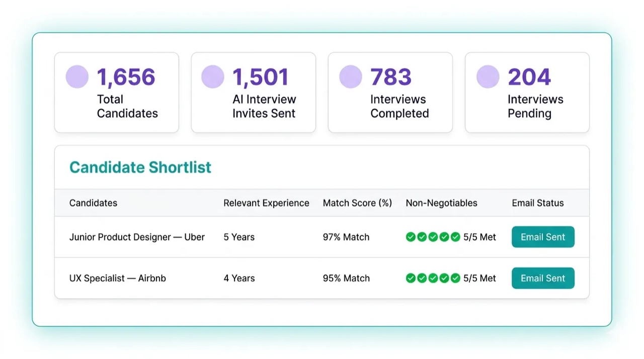Select the Candidates column header
The height and width of the screenshot is (359, 644).
click(x=93, y=203)
